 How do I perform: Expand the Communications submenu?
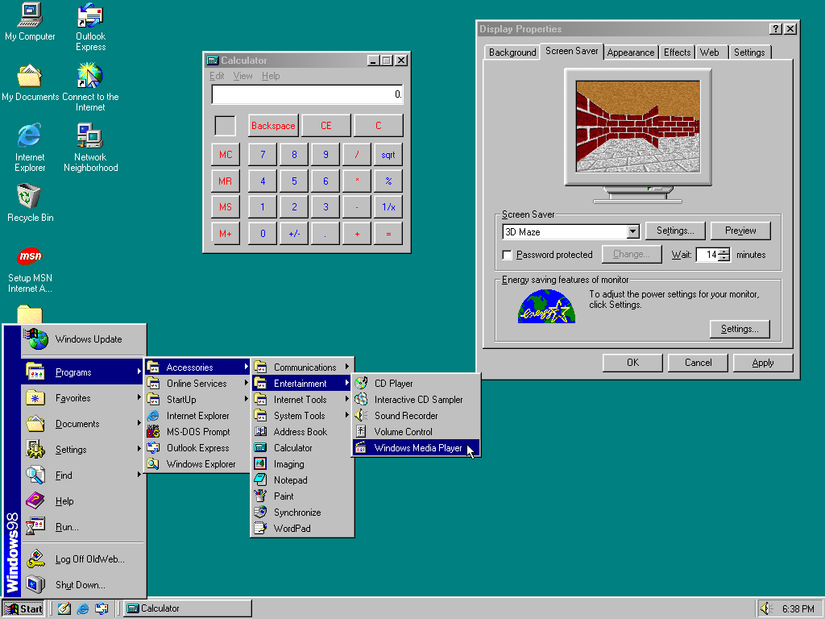point(303,367)
